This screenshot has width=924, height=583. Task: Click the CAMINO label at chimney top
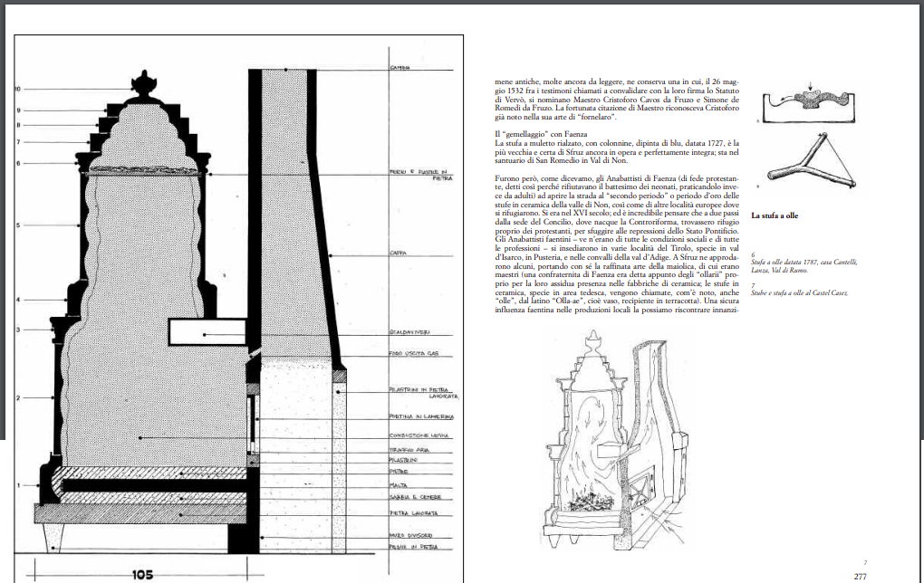tap(400, 69)
